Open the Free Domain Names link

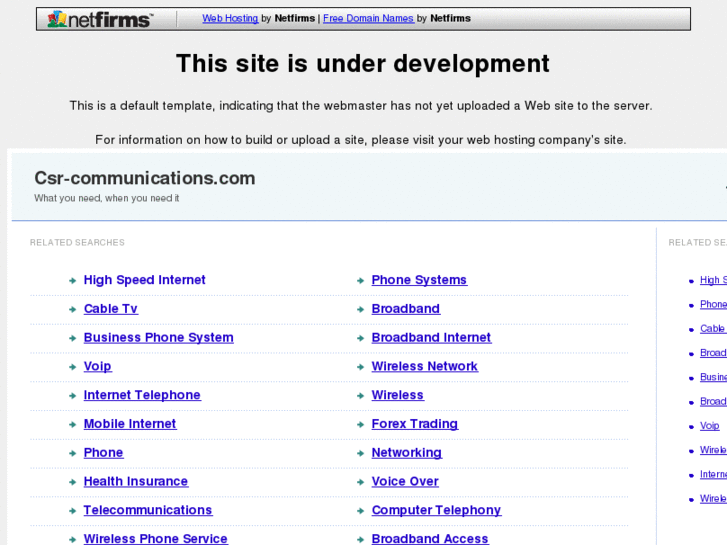368,18
